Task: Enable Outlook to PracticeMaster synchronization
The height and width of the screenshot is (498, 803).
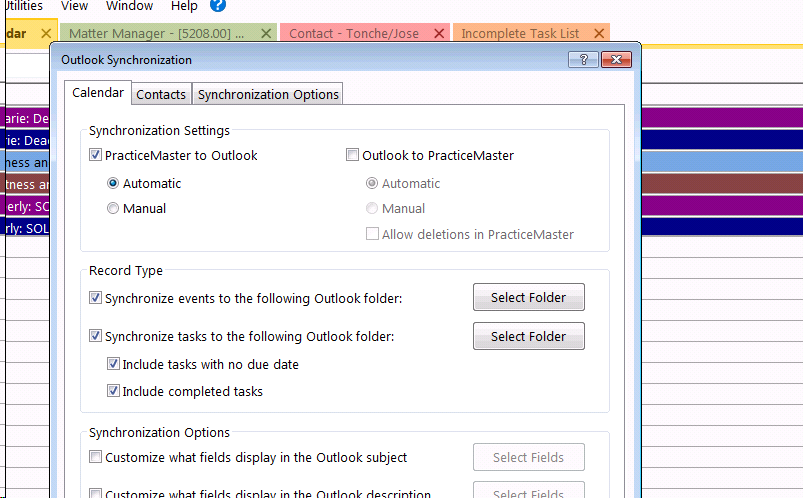Action: coord(352,155)
